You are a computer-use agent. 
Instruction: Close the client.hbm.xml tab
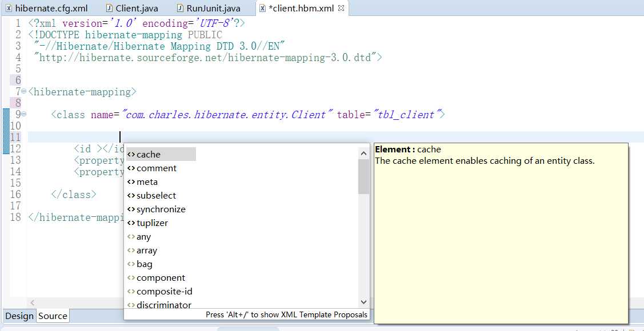[341, 8]
